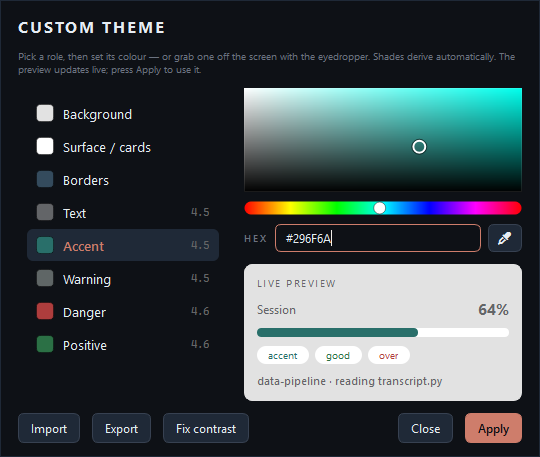Screen dimensions: 540x457
Task: Select the Danger role
Action: pyautogui.click(x=123, y=312)
